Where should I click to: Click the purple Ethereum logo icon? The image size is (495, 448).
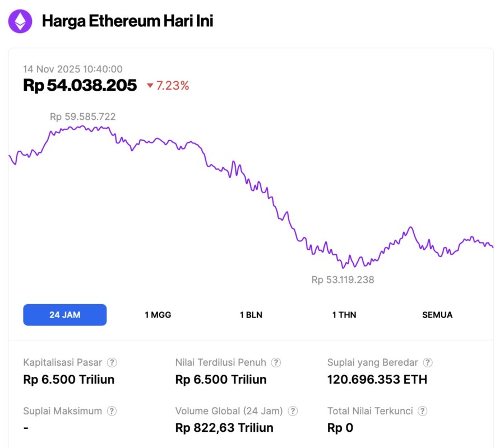(x=20, y=21)
